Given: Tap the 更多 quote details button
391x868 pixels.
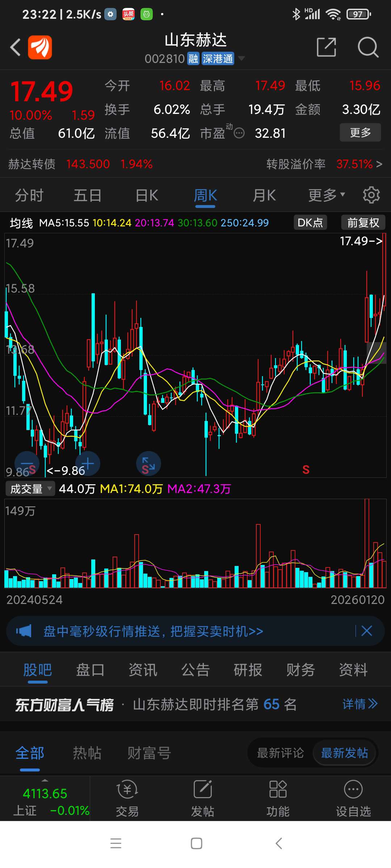Looking at the screenshot, I should tap(360, 132).
